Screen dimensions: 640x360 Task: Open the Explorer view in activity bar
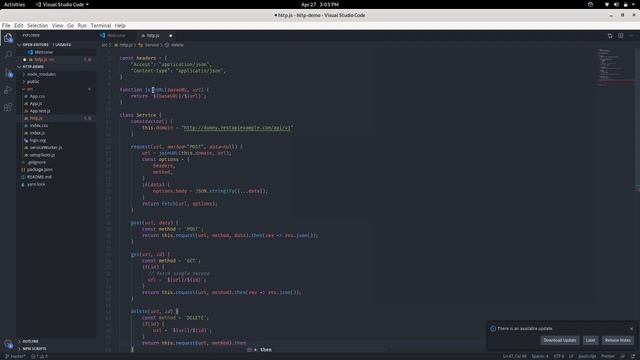coord(8,38)
